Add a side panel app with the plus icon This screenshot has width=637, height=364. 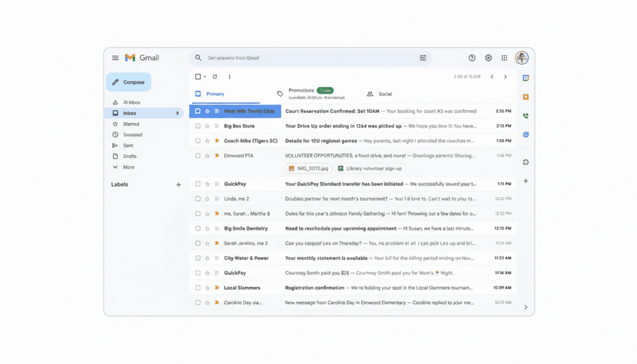click(x=526, y=181)
